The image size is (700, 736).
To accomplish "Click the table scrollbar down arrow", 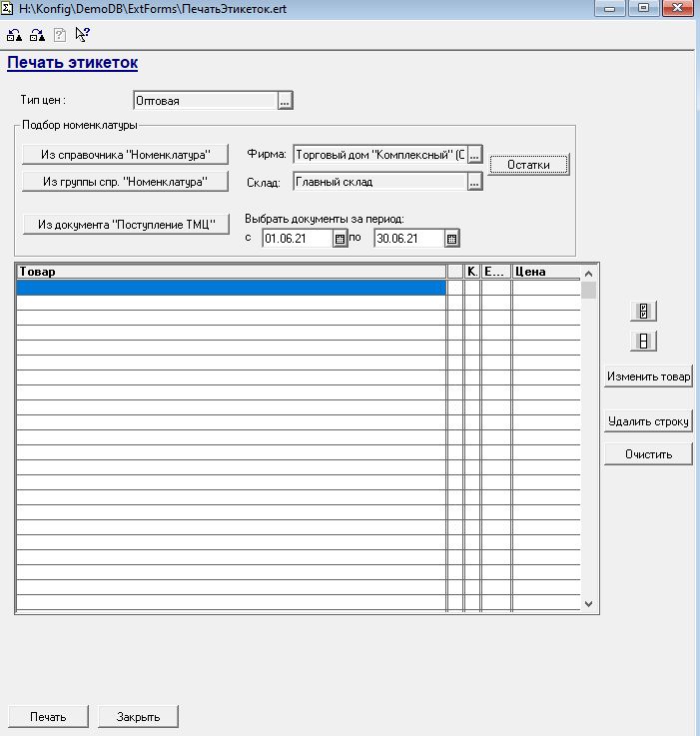I will (588, 604).
